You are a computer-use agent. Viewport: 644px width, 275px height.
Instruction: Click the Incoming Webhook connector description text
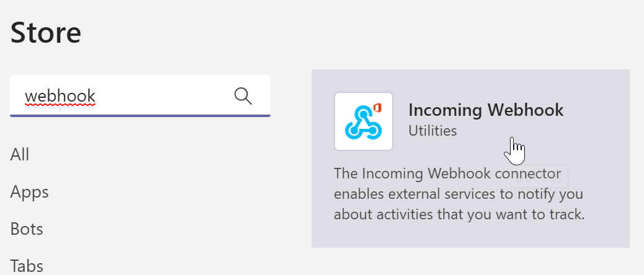pos(459,194)
